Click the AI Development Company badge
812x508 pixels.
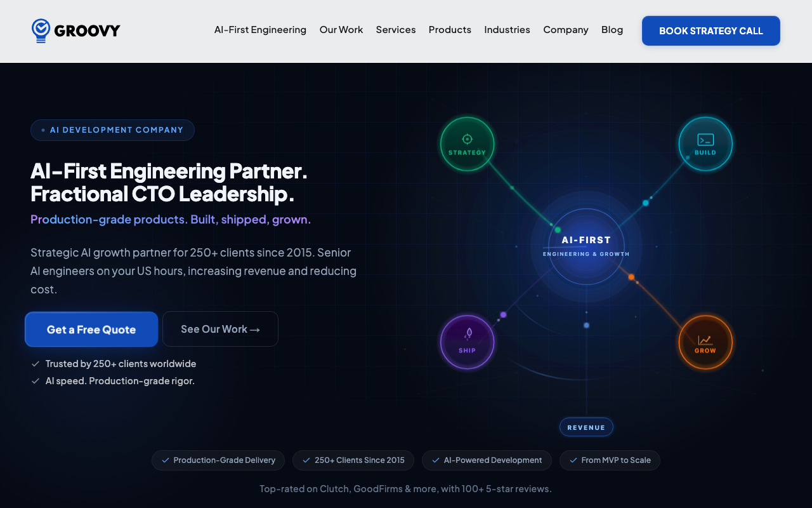pyautogui.click(x=112, y=130)
